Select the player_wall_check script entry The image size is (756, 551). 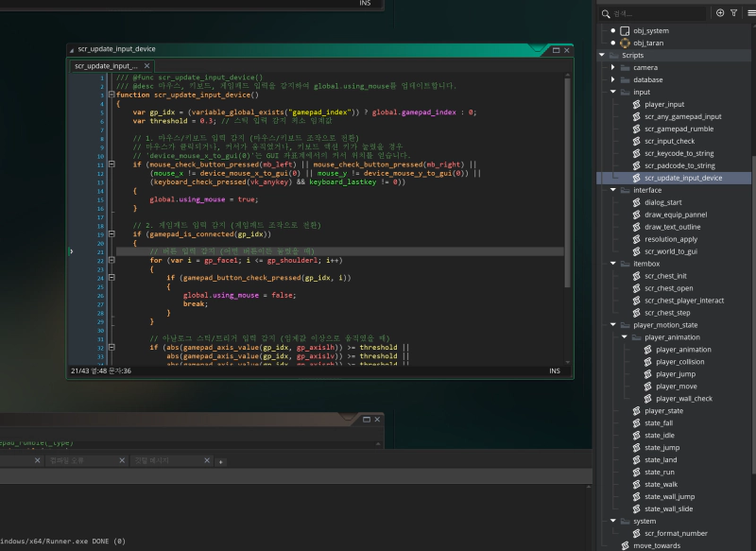click(683, 399)
